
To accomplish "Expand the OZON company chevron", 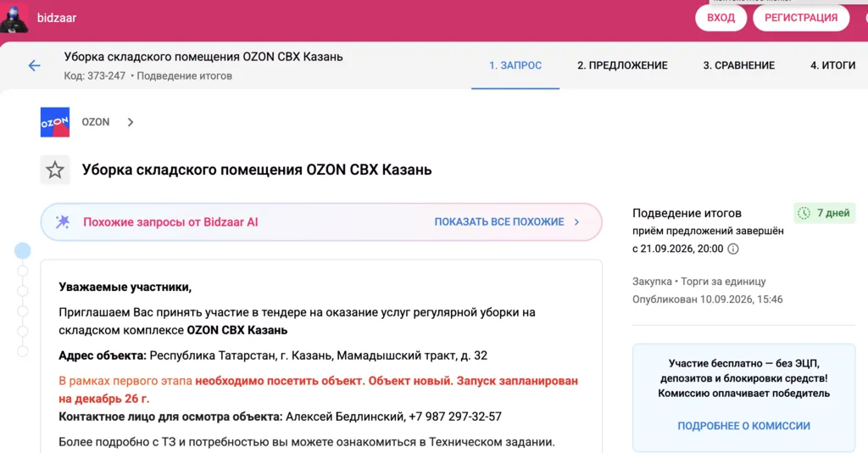I will pyautogui.click(x=130, y=122).
